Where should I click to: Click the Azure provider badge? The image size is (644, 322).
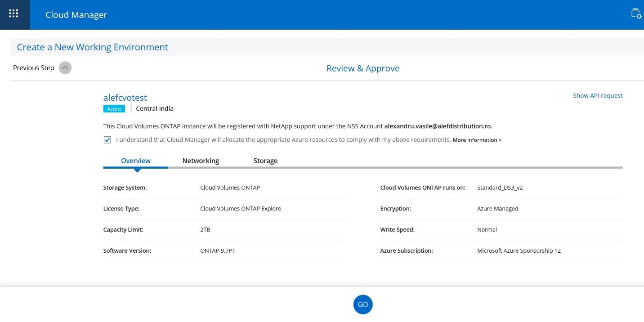pos(114,109)
